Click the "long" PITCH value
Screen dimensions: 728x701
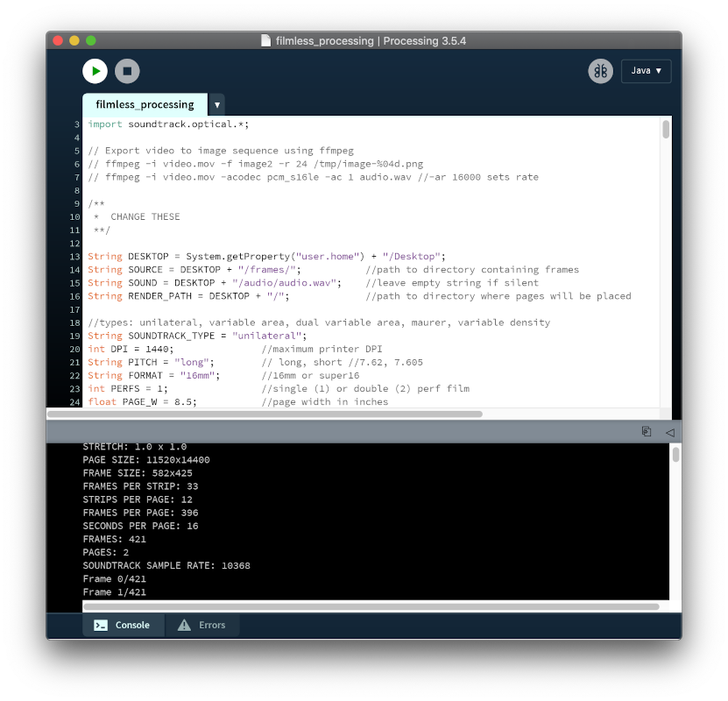tap(191, 362)
